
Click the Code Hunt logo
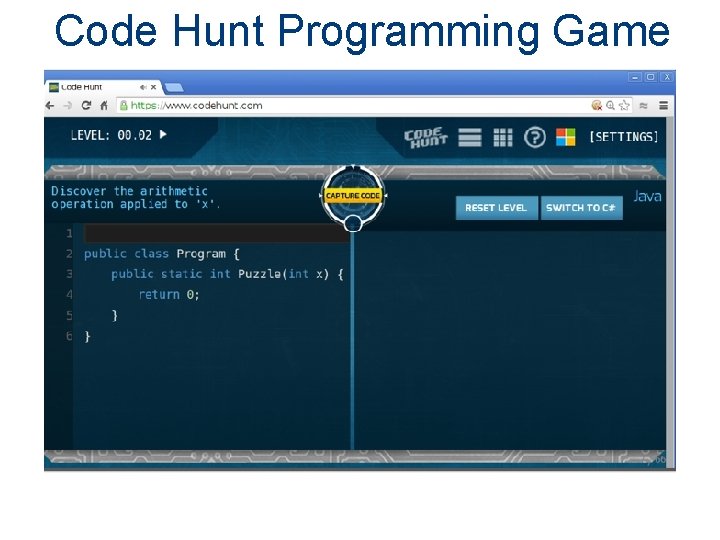426,137
